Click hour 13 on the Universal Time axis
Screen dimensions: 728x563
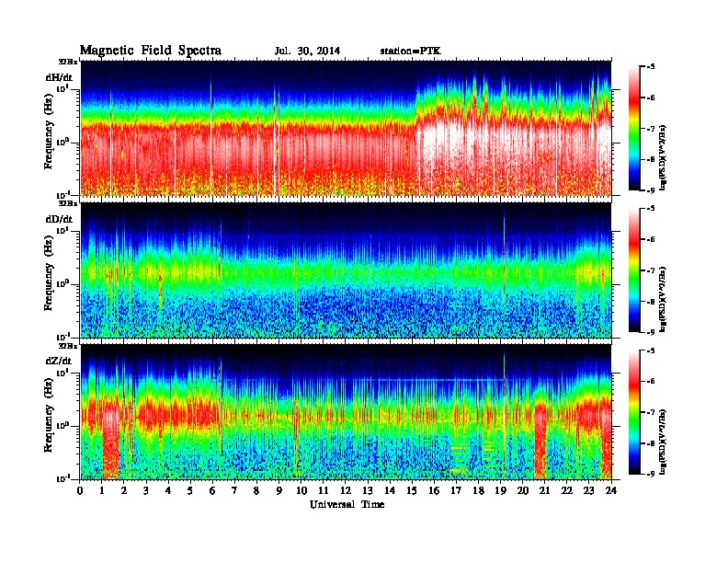click(368, 491)
